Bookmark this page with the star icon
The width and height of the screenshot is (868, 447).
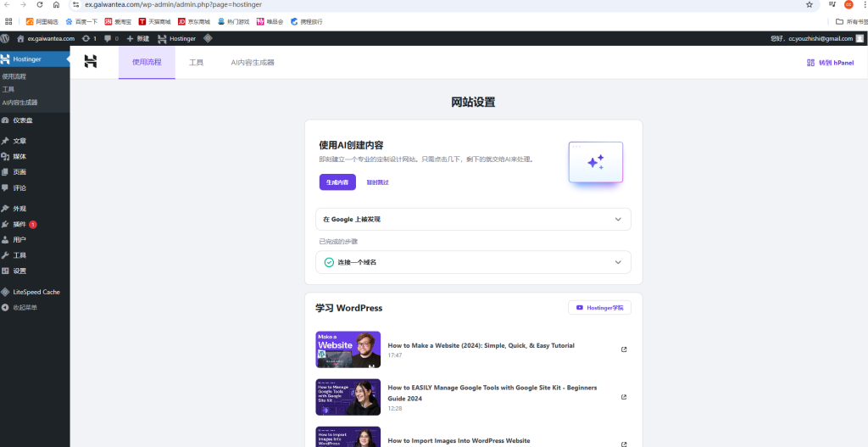point(810,4)
